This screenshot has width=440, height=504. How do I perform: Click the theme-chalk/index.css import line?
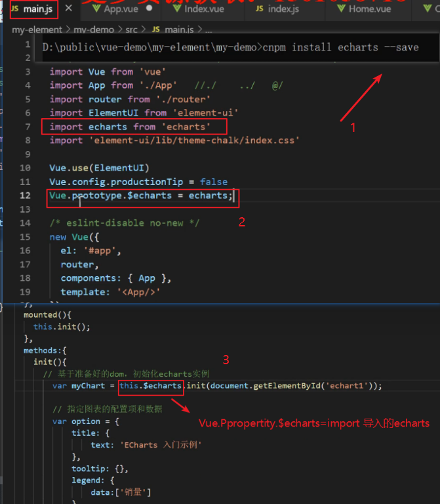coord(174,140)
